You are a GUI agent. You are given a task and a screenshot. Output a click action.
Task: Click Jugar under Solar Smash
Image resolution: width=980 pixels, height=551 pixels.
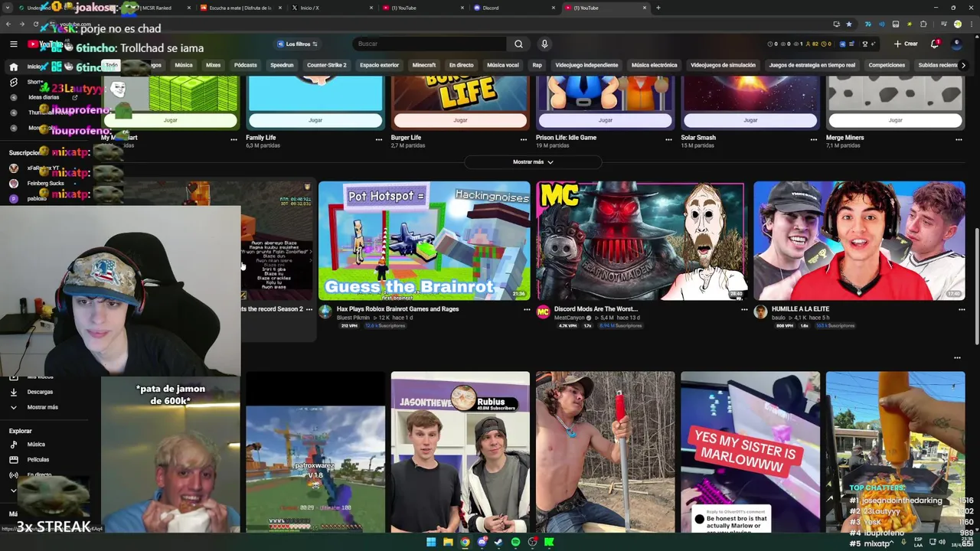coord(750,120)
